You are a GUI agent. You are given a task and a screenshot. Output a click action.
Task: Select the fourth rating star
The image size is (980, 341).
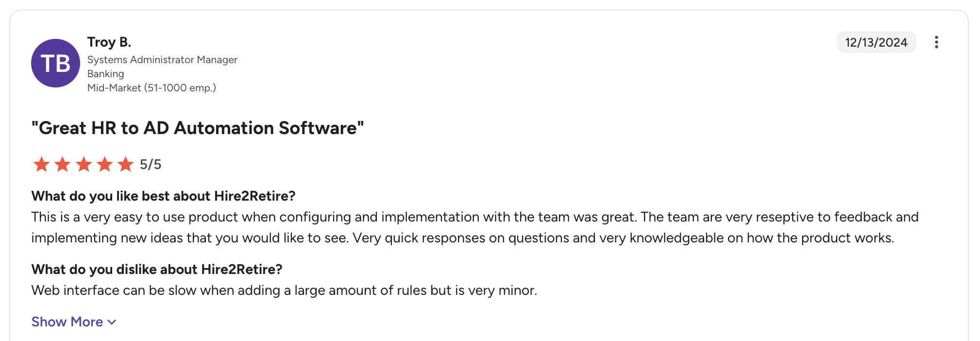pyautogui.click(x=104, y=164)
